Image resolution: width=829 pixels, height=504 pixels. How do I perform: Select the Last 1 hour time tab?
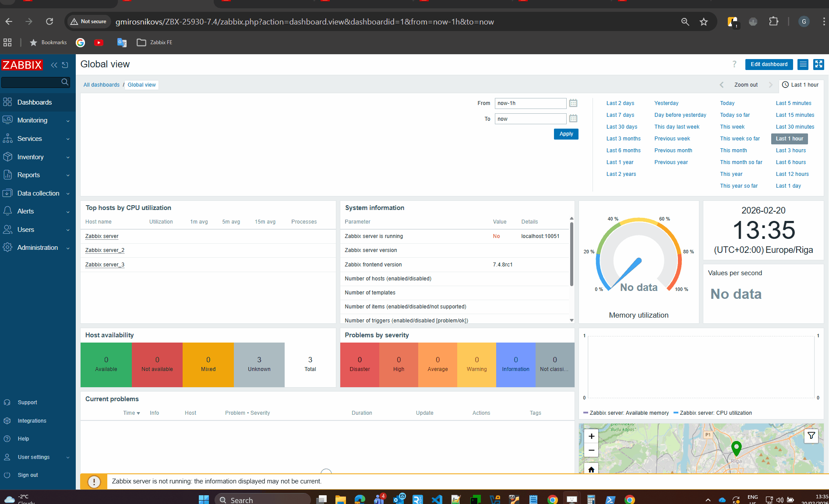click(x=801, y=85)
